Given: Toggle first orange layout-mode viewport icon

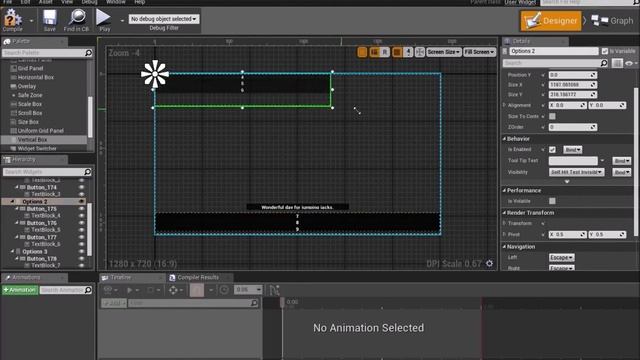Looking at the screenshot, I should [362, 52].
